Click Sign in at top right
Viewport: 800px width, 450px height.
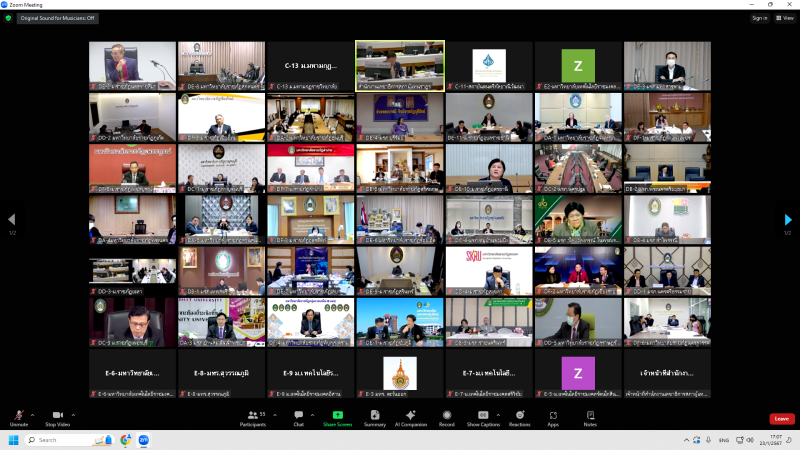(x=760, y=17)
